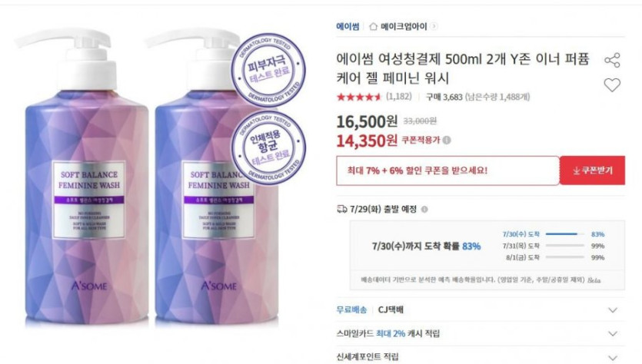Click the star rating icons
The height and width of the screenshot is (364, 642).
point(358,97)
